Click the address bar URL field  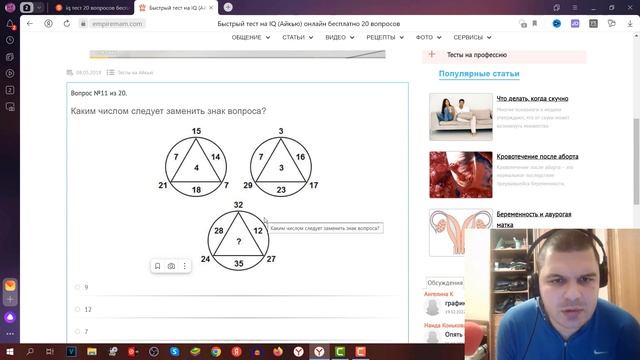[x=117, y=24]
